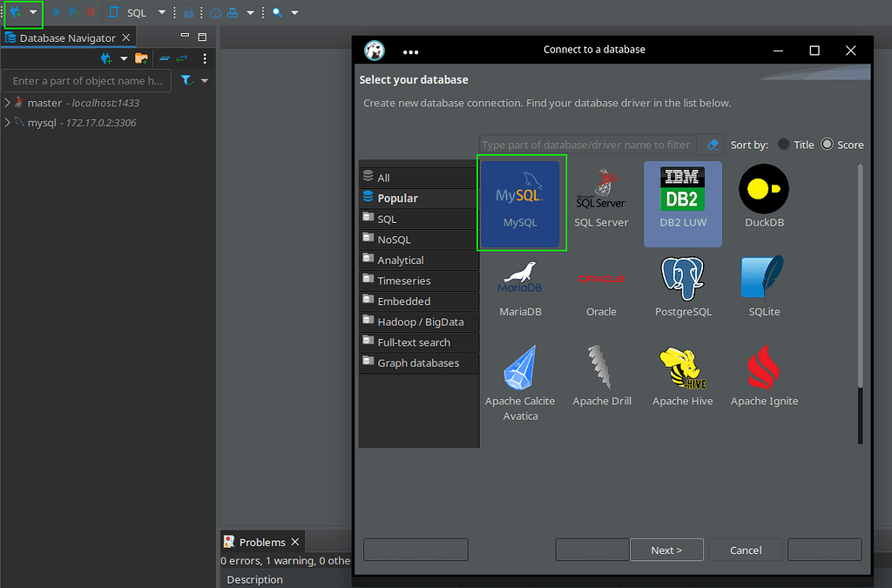Open the new connection dropdown arrow
The height and width of the screenshot is (588, 892).
31,12
